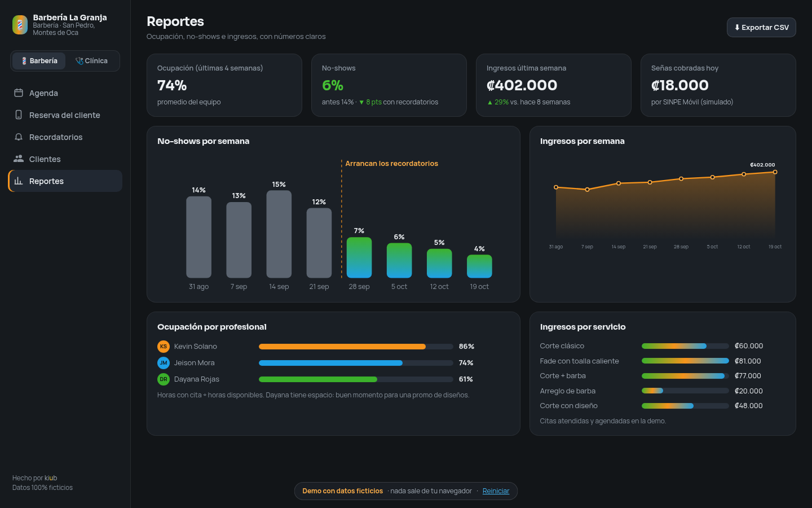The image size is (812, 508).
Task: Open the Agenda section
Action: pyautogui.click(x=65, y=93)
